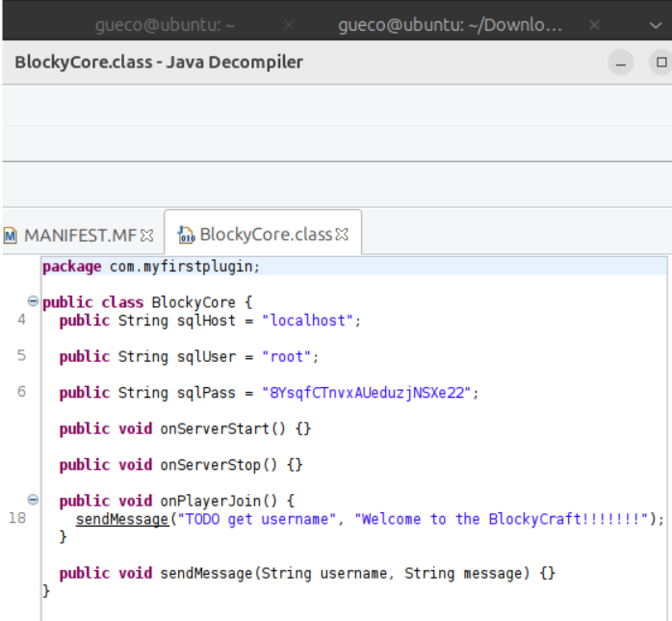
Task: Follow the underlined sendMessage method link
Action: coord(122,519)
